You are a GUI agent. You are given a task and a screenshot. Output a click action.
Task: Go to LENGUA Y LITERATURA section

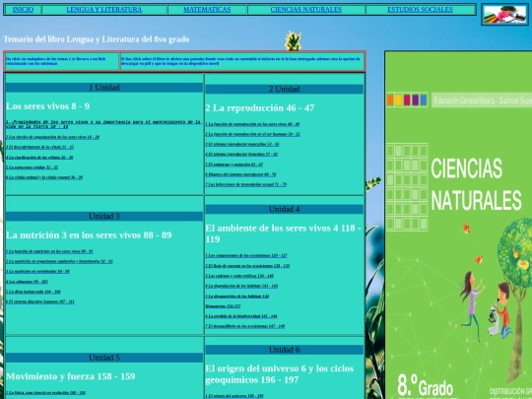pos(104,10)
